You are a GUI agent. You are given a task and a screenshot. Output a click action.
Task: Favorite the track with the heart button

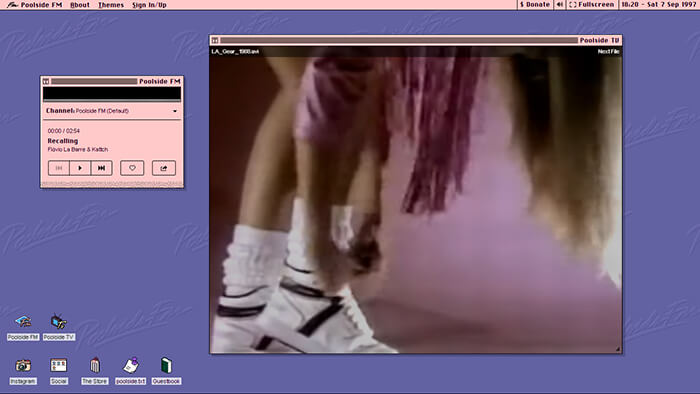132,168
